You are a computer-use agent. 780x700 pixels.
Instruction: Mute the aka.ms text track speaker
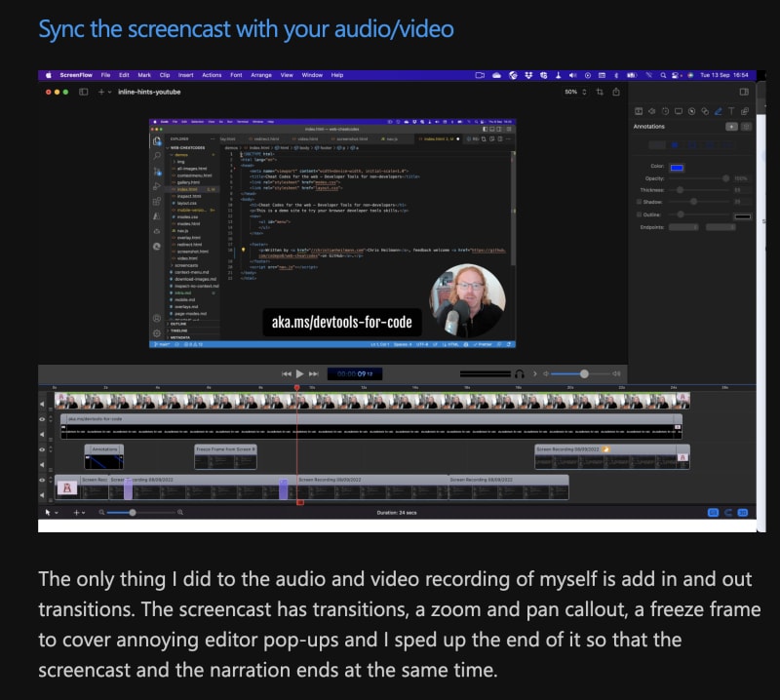pos(42,434)
